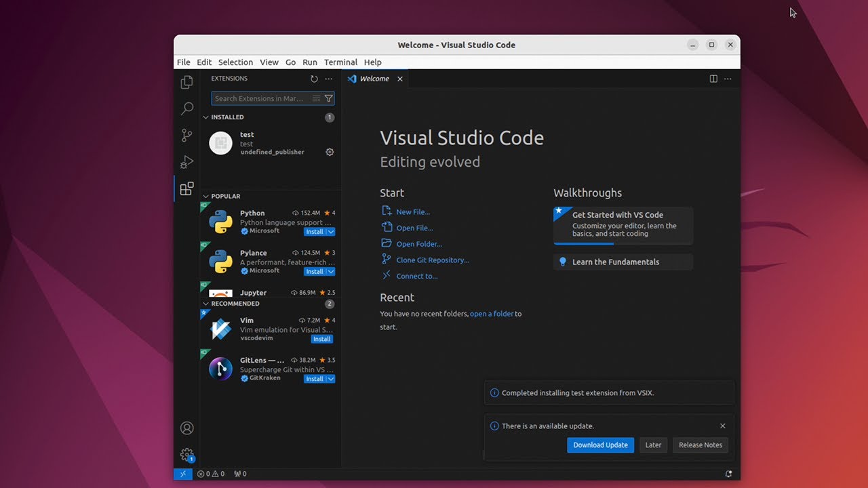Click Later on update notification
This screenshot has height=488, width=868.
pyautogui.click(x=653, y=445)
